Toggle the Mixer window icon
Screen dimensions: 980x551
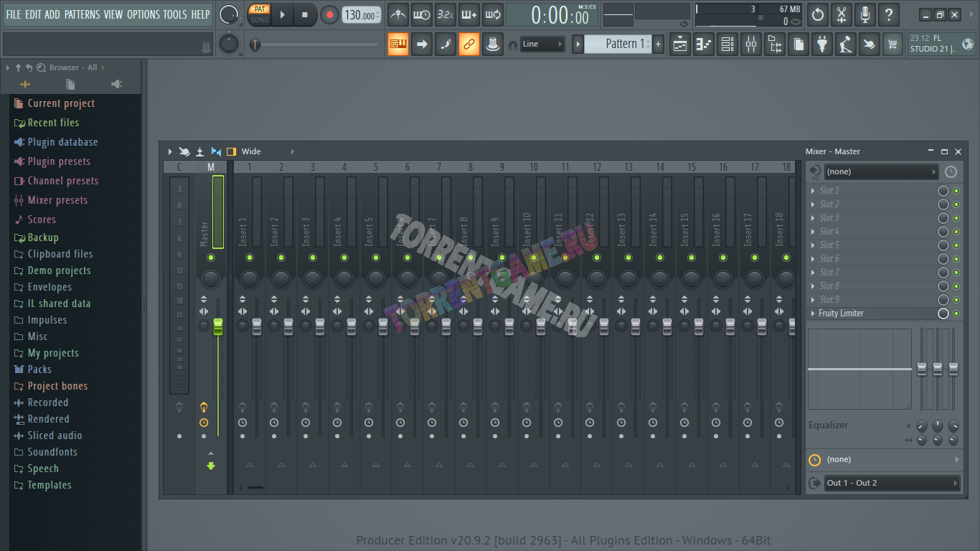[x=751, y=44]
